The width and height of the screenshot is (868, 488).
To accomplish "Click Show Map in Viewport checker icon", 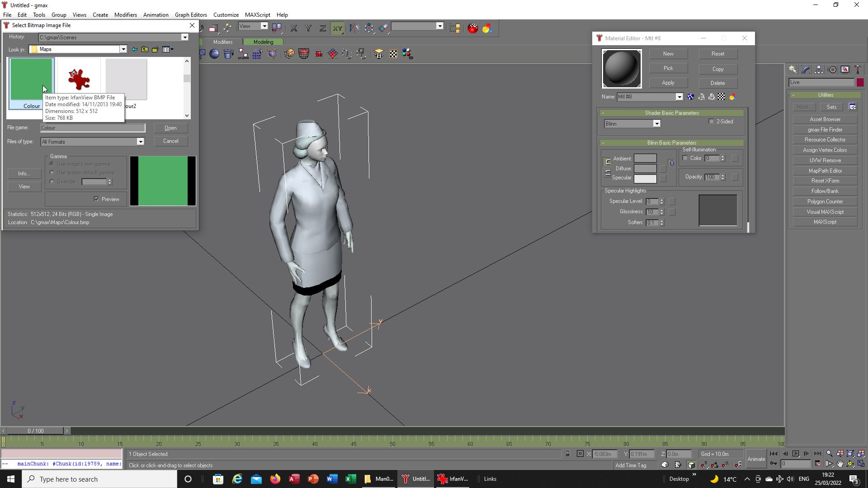I will [x=722, y=97].
